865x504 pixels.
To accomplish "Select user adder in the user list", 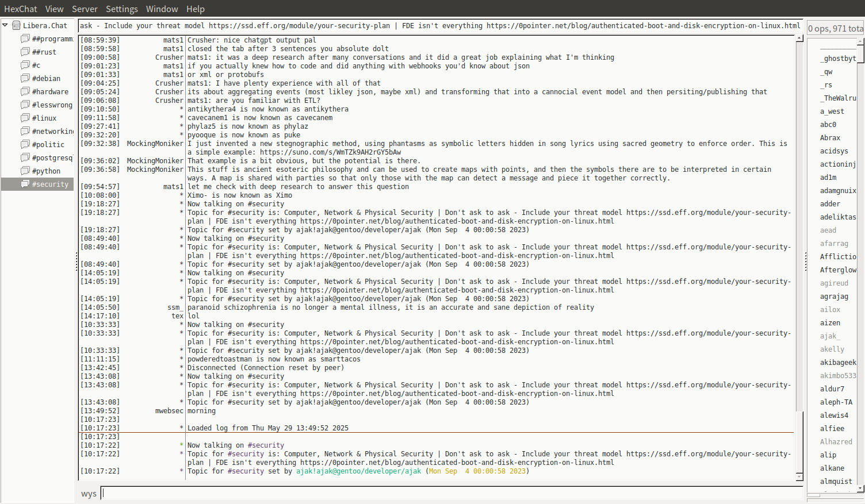I will click(x=830, y=204).
